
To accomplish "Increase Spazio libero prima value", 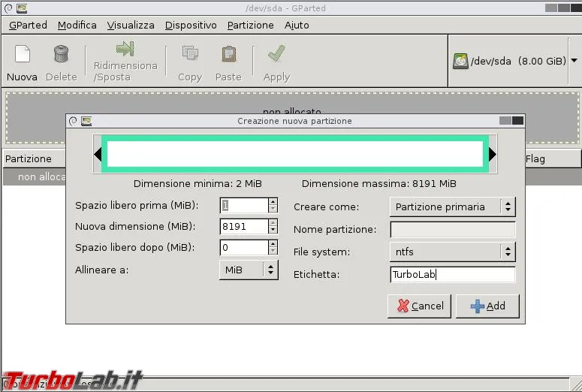I will [x=273, y=201].
